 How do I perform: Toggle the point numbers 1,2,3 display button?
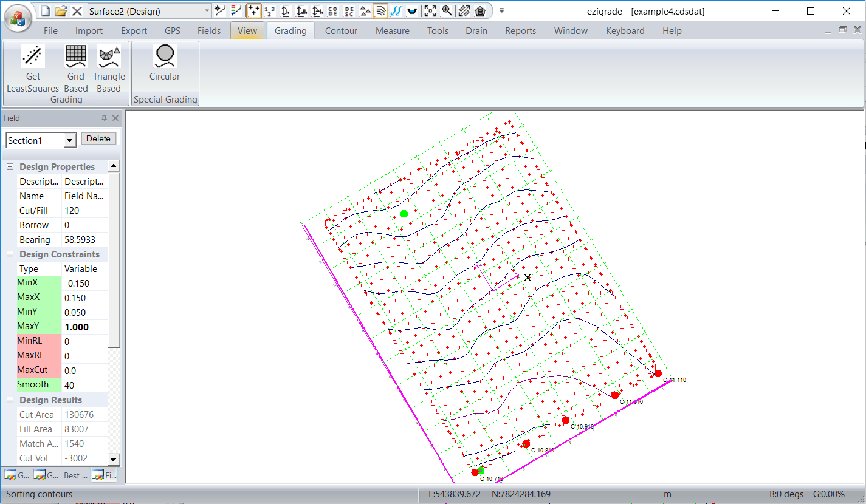[x=270, y=11]
